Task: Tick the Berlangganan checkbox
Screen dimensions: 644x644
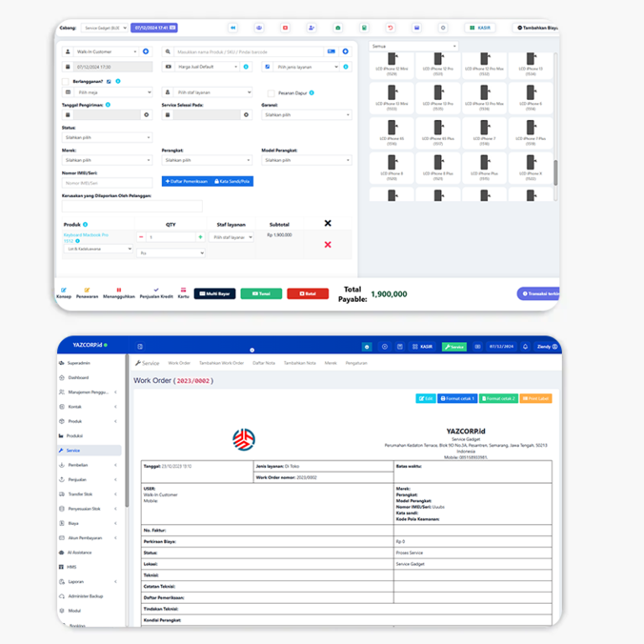Action: coord(66,81)
